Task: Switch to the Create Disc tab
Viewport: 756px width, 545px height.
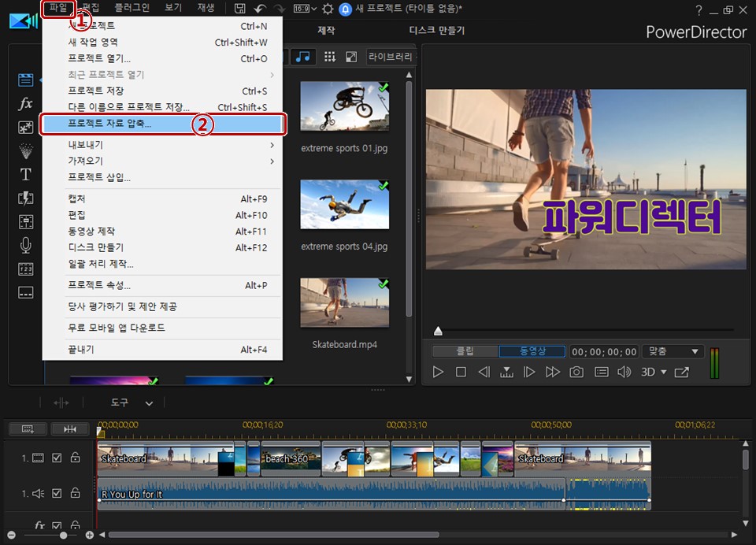Action: [x=437, y=31]
